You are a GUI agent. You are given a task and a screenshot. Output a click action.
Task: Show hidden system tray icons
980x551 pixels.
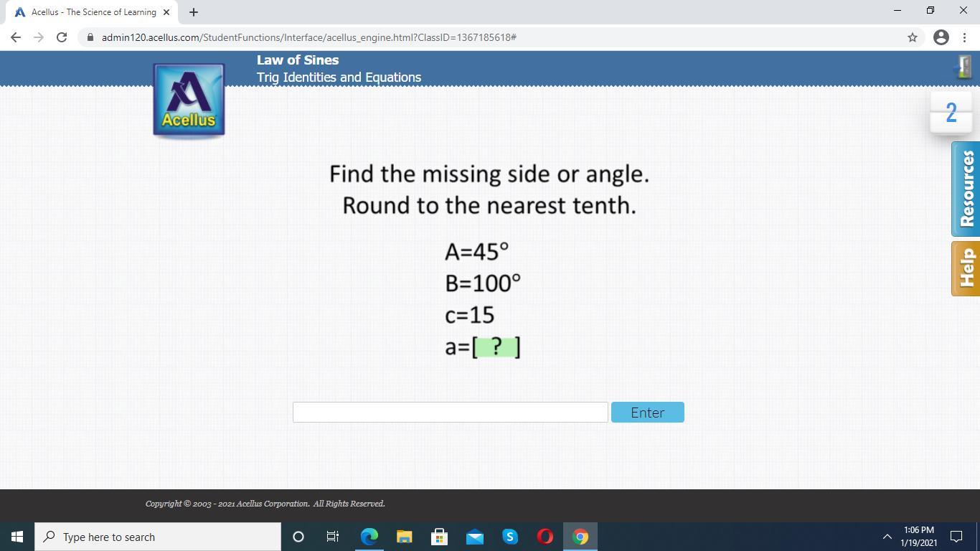pos(887,537)
